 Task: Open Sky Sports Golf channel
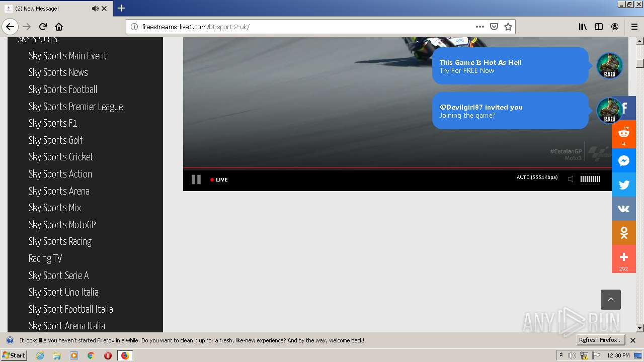[x=56, y=140]
